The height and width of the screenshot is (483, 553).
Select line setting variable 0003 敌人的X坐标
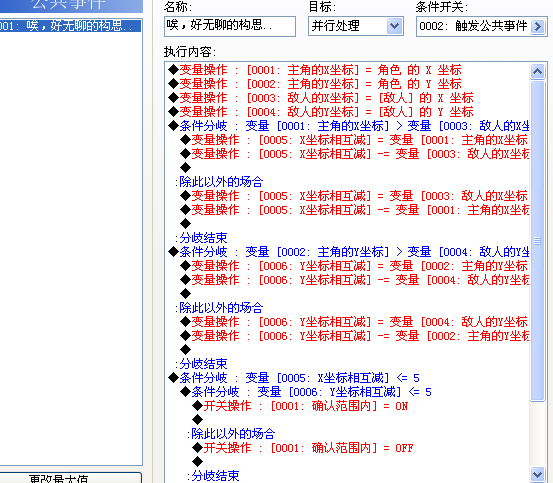click(x=321, y=98)
